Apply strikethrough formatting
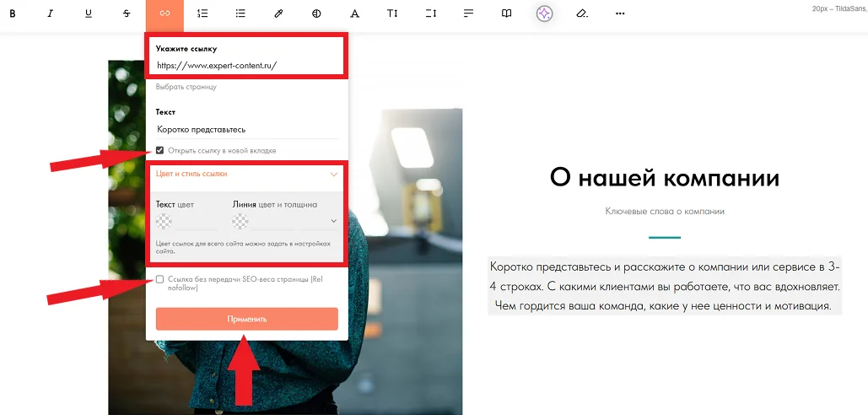The image size is (868, 420). [x=127, y=13]
